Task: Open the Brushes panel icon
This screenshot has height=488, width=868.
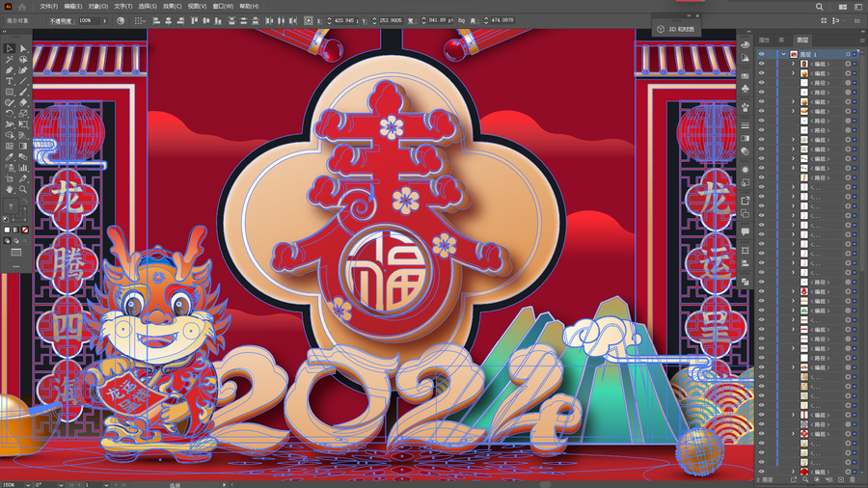Action: point(746,107)
